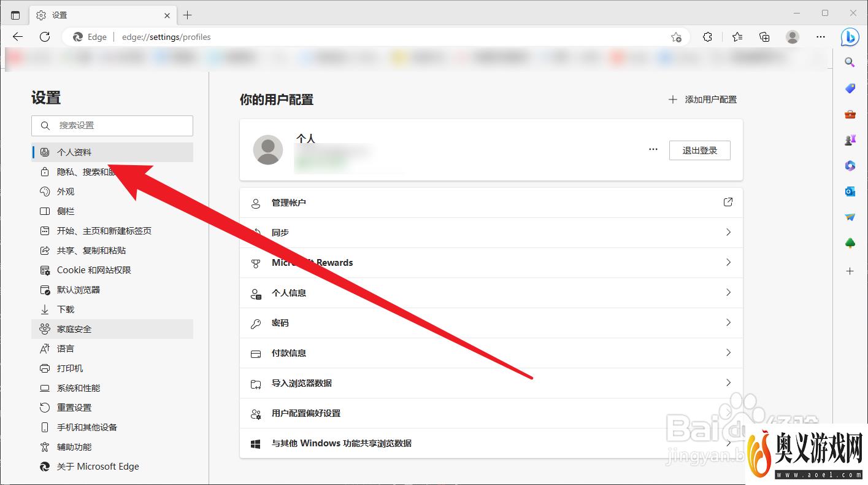The image size is (868, 485).
Task: Add this page to favorites star icon
Action: click(x=676, y=37)
